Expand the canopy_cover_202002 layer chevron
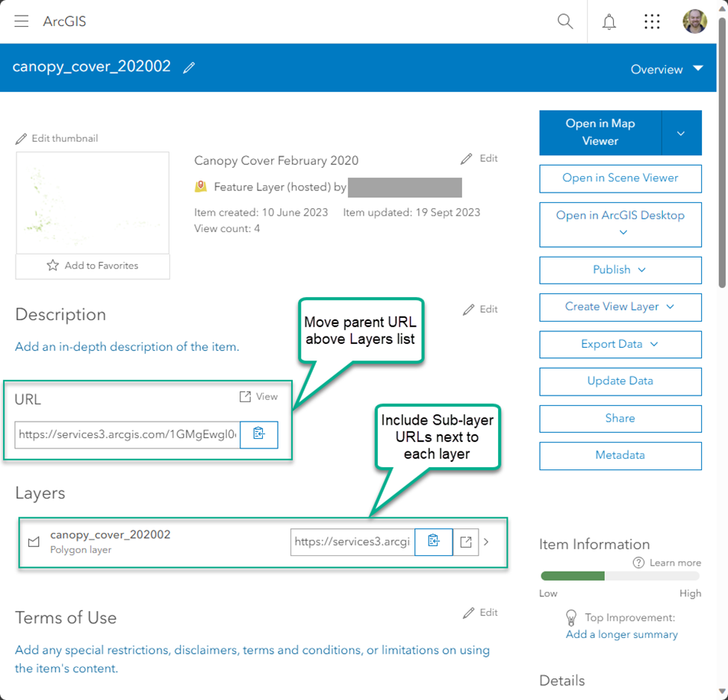 (x=486, y=542)
